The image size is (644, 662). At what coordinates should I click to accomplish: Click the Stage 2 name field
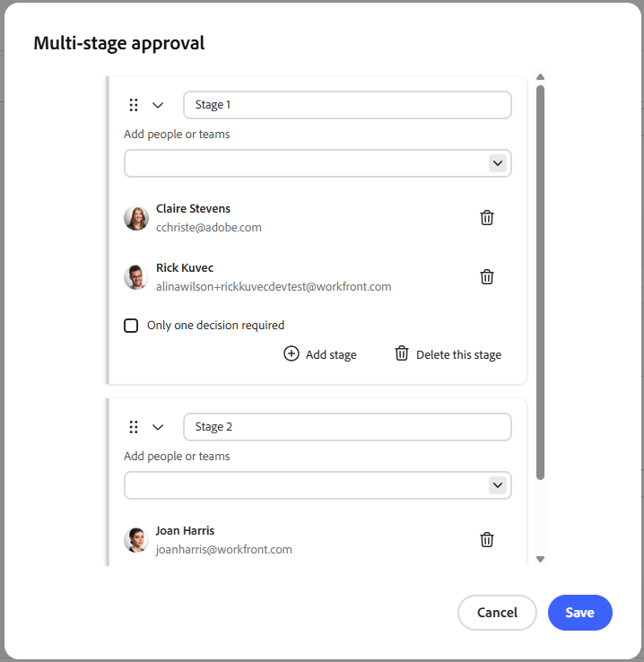coord(347,427)
